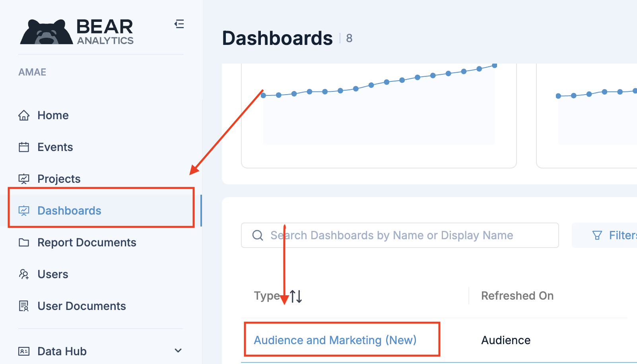Click the Home house icon
637x364 pixels.
point(24,115)
